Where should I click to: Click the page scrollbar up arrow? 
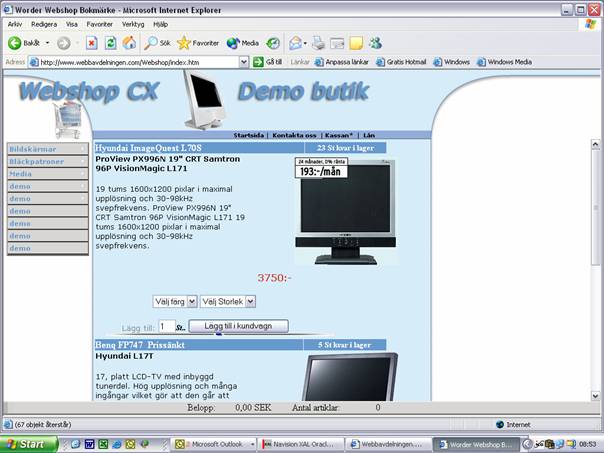coord(595,144)
